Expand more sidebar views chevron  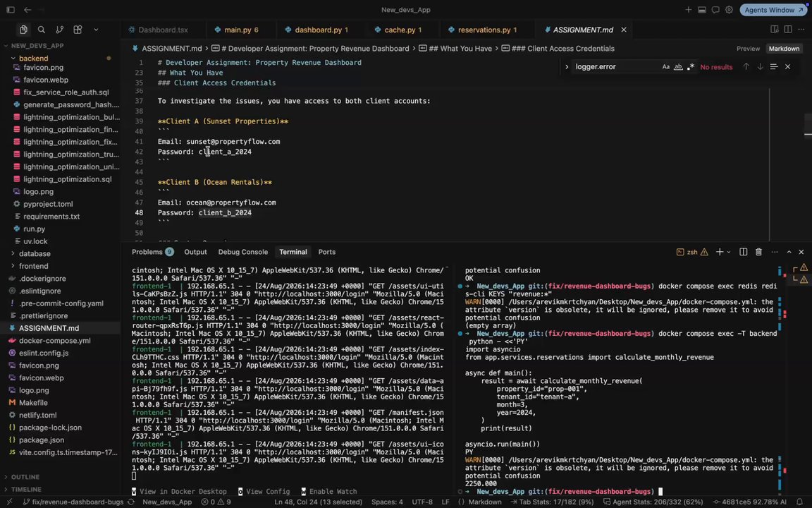[x=96, y=30]
